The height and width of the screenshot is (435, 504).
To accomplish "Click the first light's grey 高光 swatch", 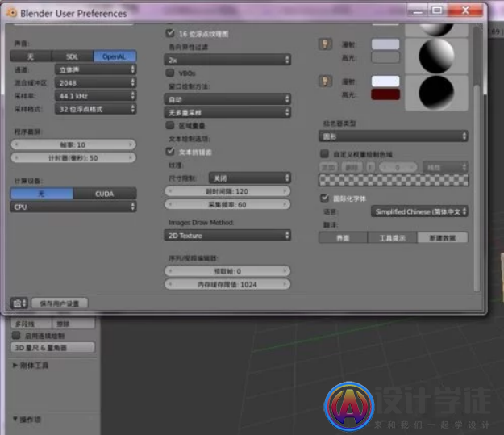I will pos(385,57).
